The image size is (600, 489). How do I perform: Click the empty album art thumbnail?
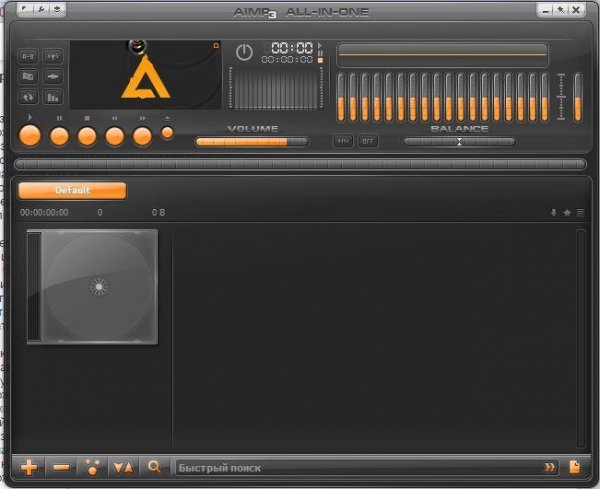coord(93,287)
